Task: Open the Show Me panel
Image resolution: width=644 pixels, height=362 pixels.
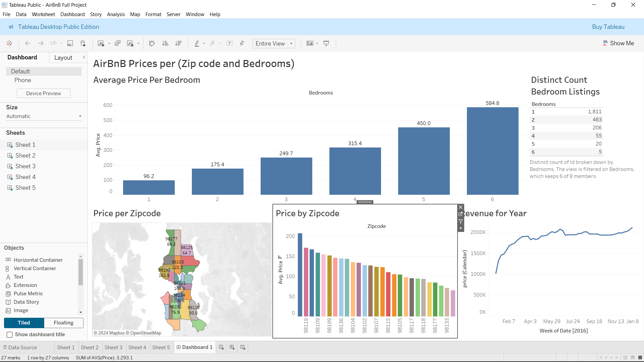Action: (x=619, y=43)
